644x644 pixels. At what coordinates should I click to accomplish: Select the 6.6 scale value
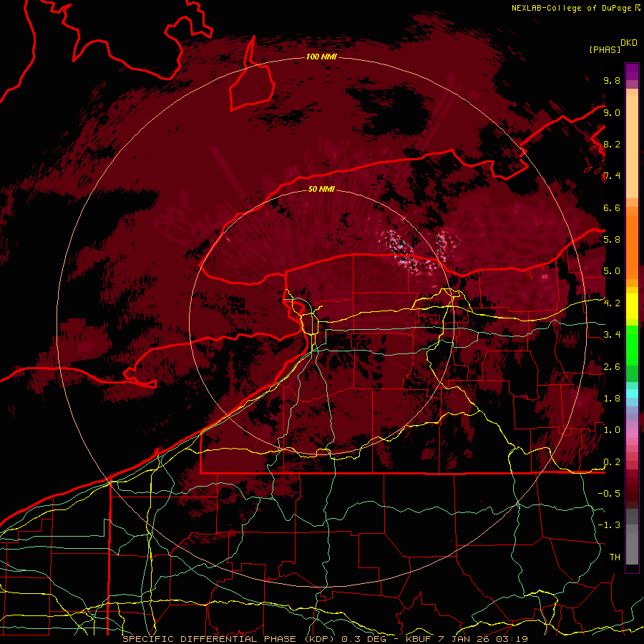coord(612,208)
